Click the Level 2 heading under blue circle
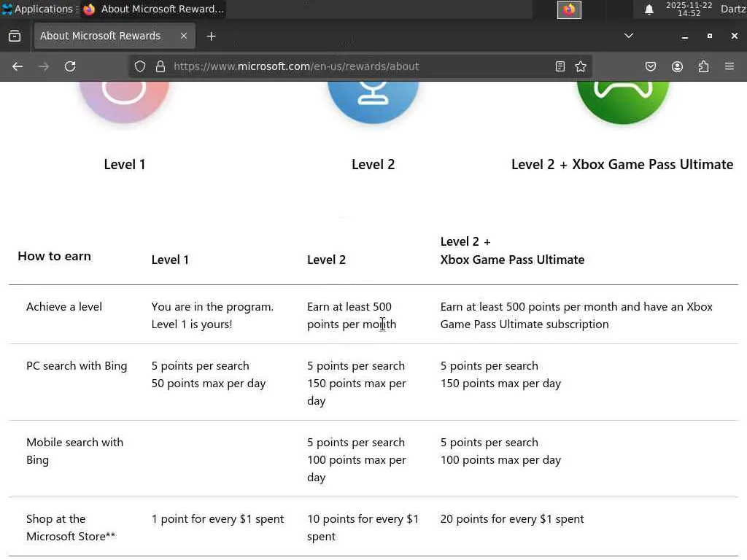This screenshot has height=560, width=747. pos(373,165)
